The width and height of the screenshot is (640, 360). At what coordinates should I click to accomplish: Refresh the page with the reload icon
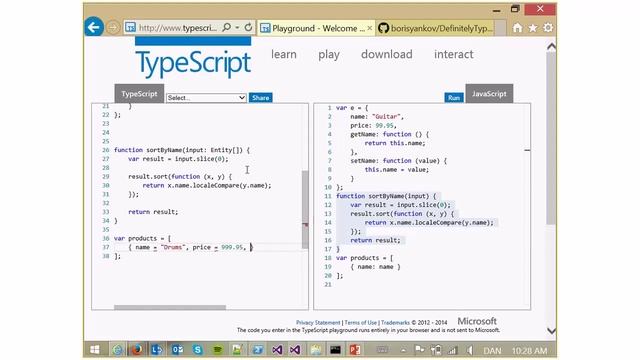pos(249,27)
